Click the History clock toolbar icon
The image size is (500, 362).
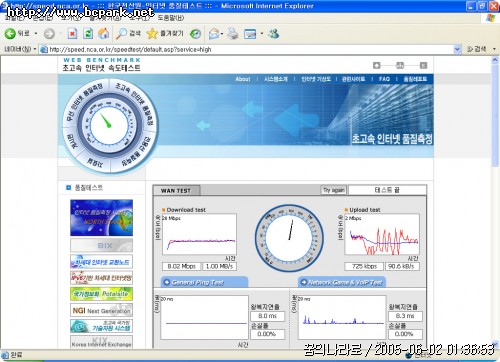195,33
